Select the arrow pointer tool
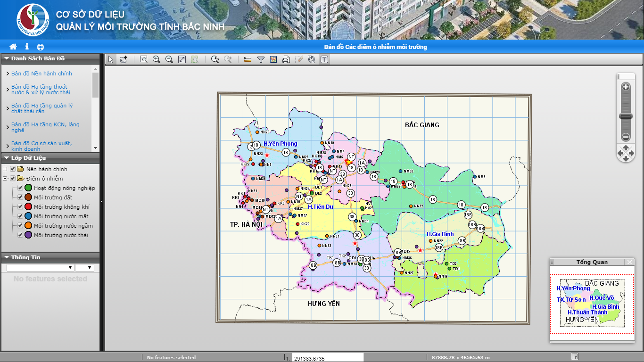Viewport: 644px width, 362px height. tap(111, 59)
